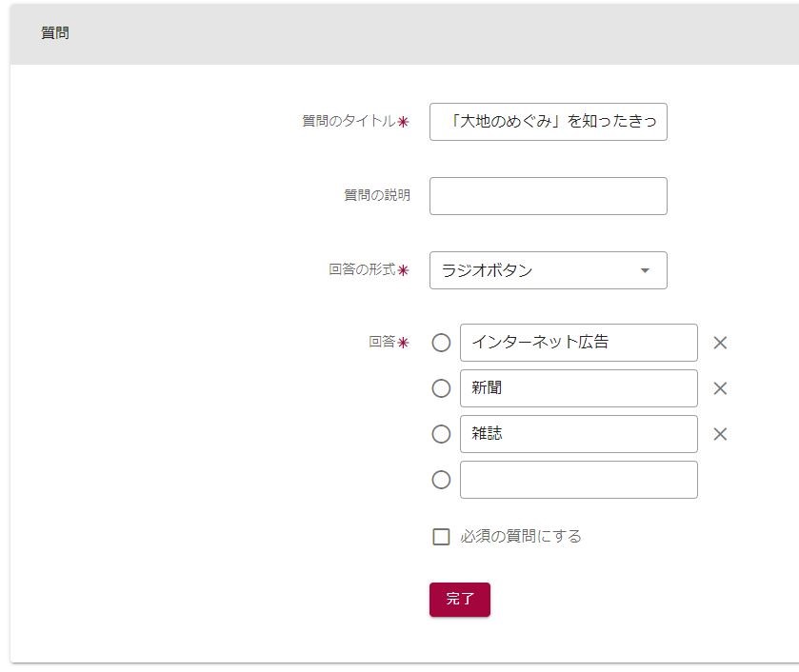Click the 質問のタイトル label

pyautogui.click(x=349, y=121)
